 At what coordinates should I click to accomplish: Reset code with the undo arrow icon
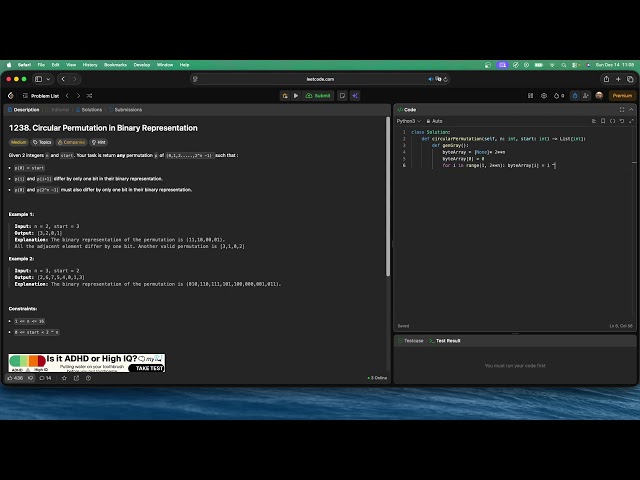pyautogui.click(x=622, y=121)
